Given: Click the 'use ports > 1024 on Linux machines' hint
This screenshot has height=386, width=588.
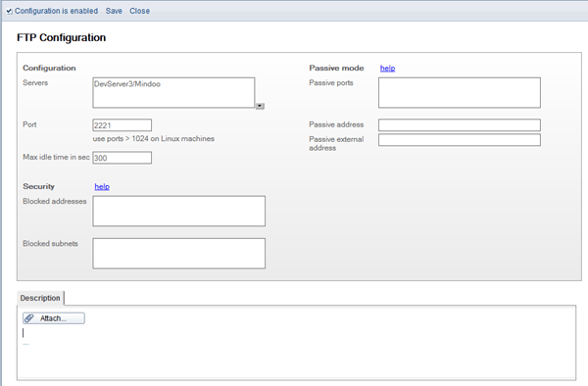Looking at the screenshot, I should (x=154, y=139).
